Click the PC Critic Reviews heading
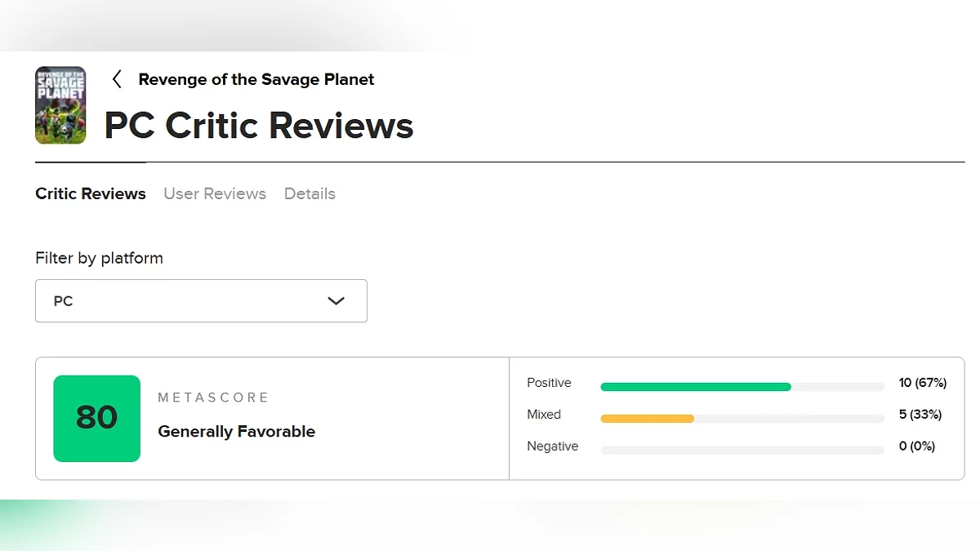The height and width of the screenshot is (551, 980). click(x=259, y=126)
